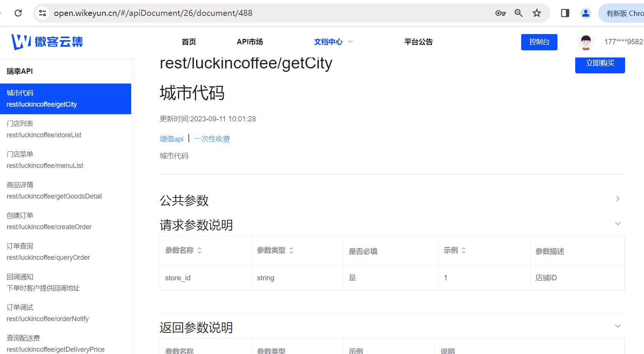Viewport: 644px width, 354px height.
Task: Click the 增值api link
Action: pyautogui.click(x=172, y=139)
